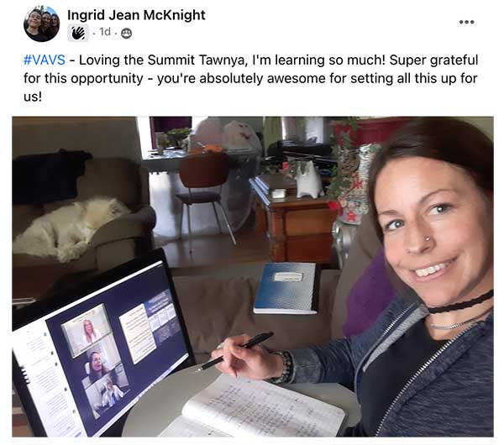Open the post's 1d timestamp
This screenshot has width=504, height=445.
tap(105, 32)
